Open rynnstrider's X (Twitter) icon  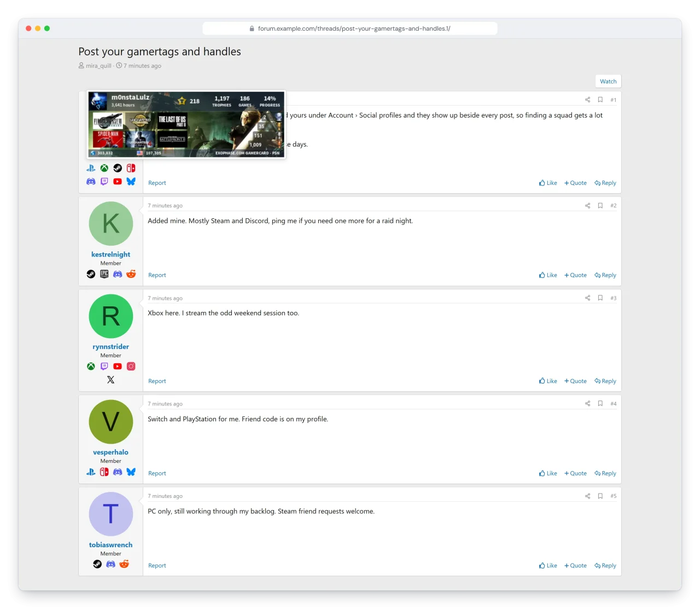point(111,380)
